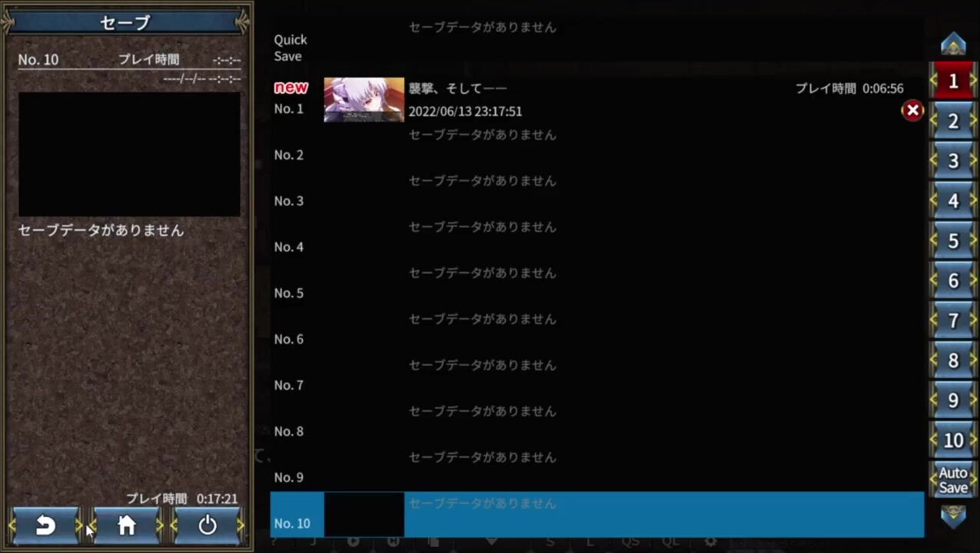
Task: Open save page 3 tab
Action: 953,161
